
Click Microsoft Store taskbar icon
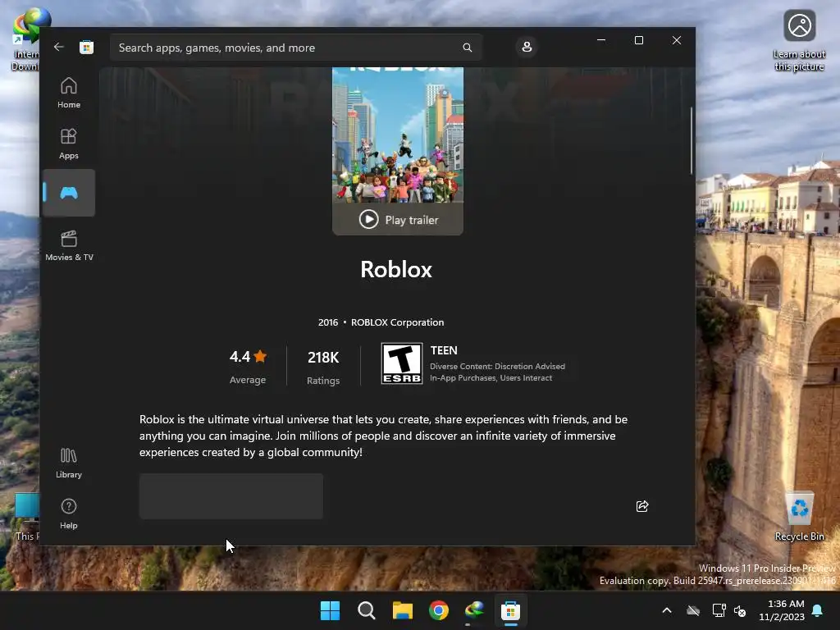(510, 610)
